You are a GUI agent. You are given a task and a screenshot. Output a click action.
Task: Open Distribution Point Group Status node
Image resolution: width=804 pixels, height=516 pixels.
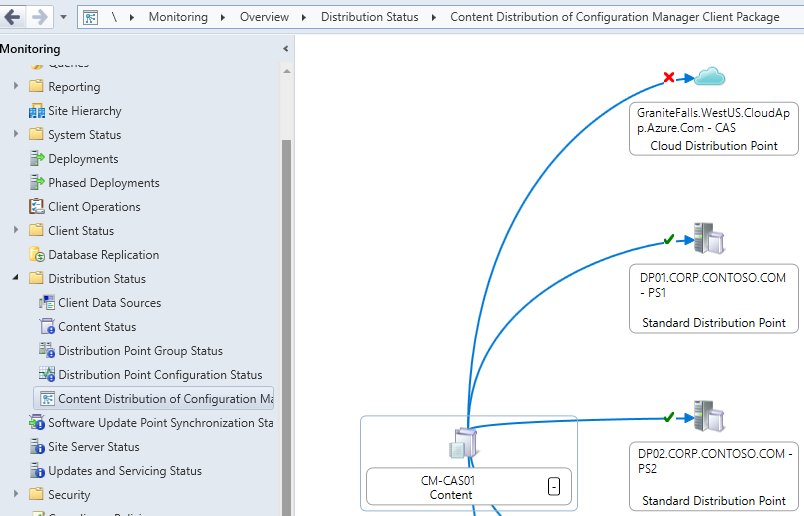click(x=140, y=351)
